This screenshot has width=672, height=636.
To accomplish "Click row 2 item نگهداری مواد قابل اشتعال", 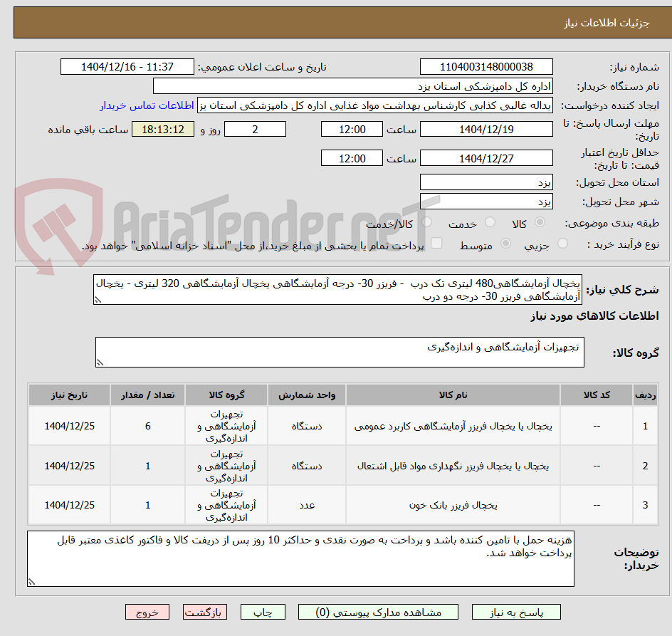I will [x=453, y=466].
